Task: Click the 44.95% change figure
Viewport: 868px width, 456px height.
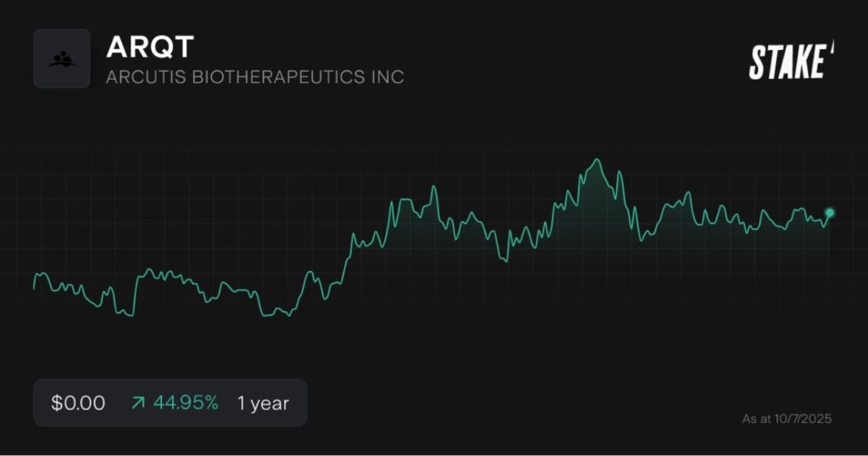Action: coord(186,403)
